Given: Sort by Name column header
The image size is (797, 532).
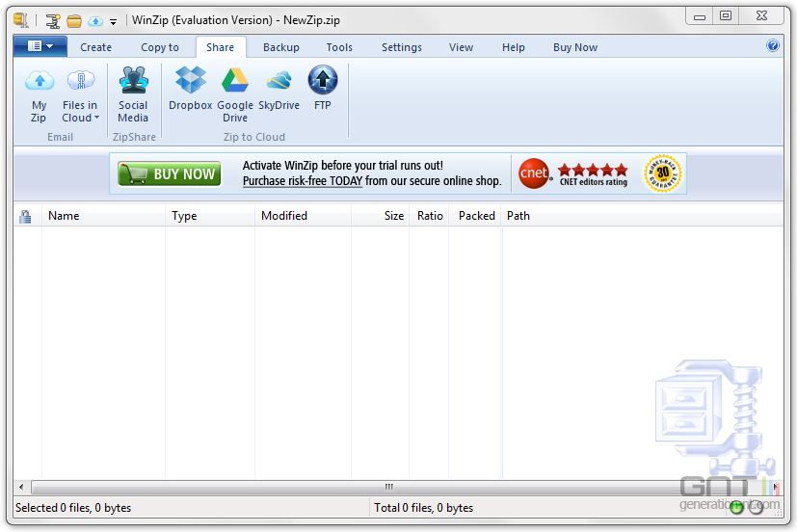Looking at the screenshot, I should tap(104, 216).
